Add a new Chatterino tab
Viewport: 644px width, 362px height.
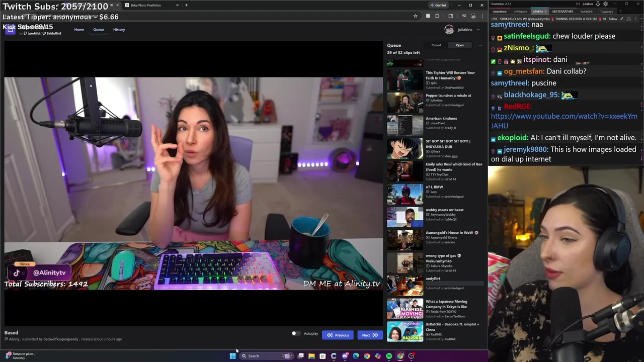point(620,11)
